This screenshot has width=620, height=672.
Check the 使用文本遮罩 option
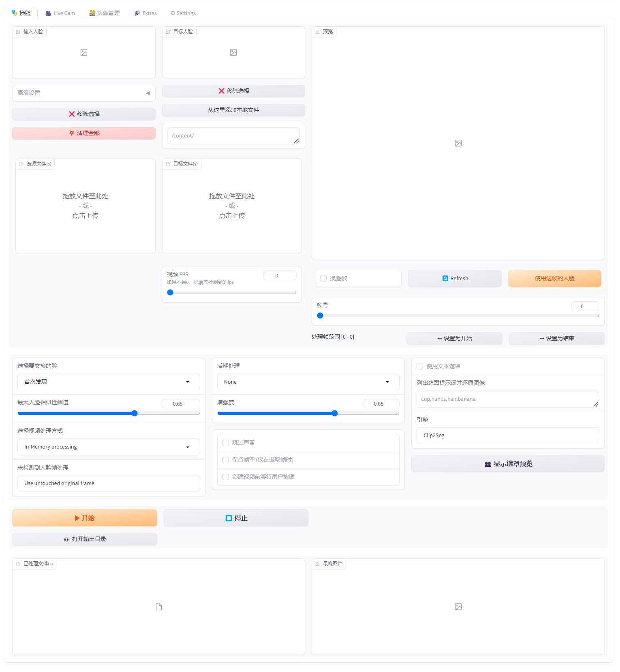[420, 366]
